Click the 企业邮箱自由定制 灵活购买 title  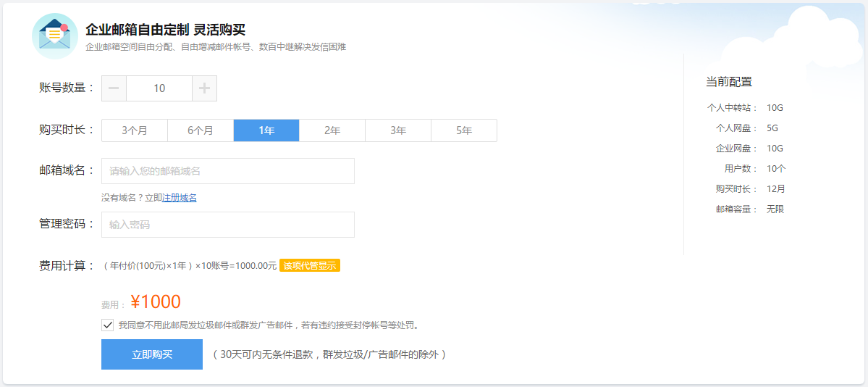(165, 30)
